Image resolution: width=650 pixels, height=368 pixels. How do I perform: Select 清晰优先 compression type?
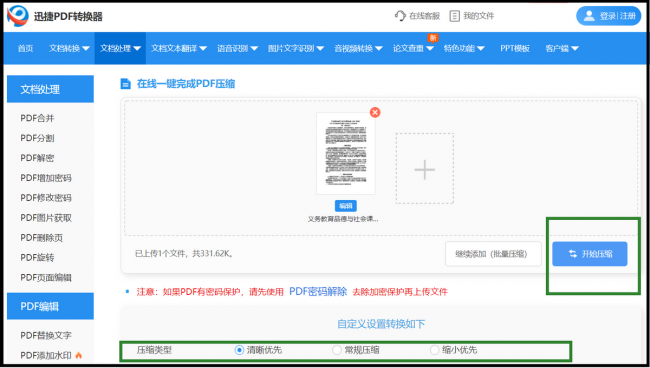(x=239, y=350)
